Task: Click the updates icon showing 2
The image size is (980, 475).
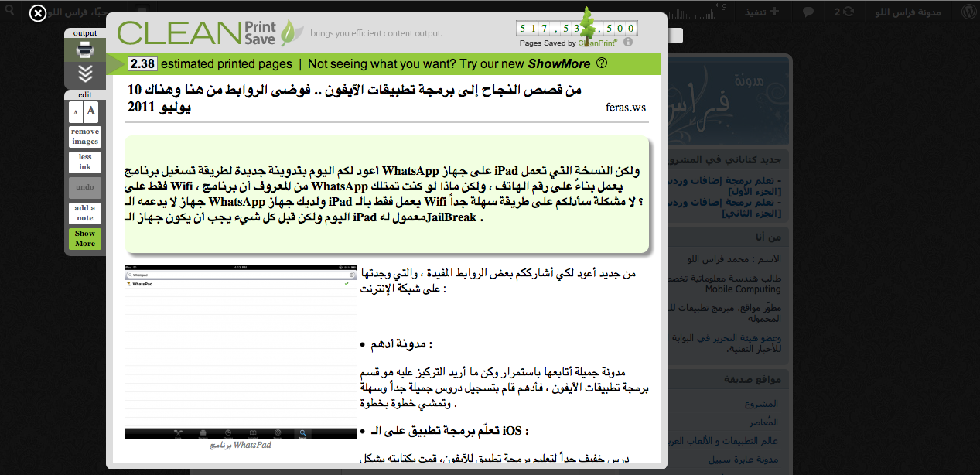Action: pos(843,12)
